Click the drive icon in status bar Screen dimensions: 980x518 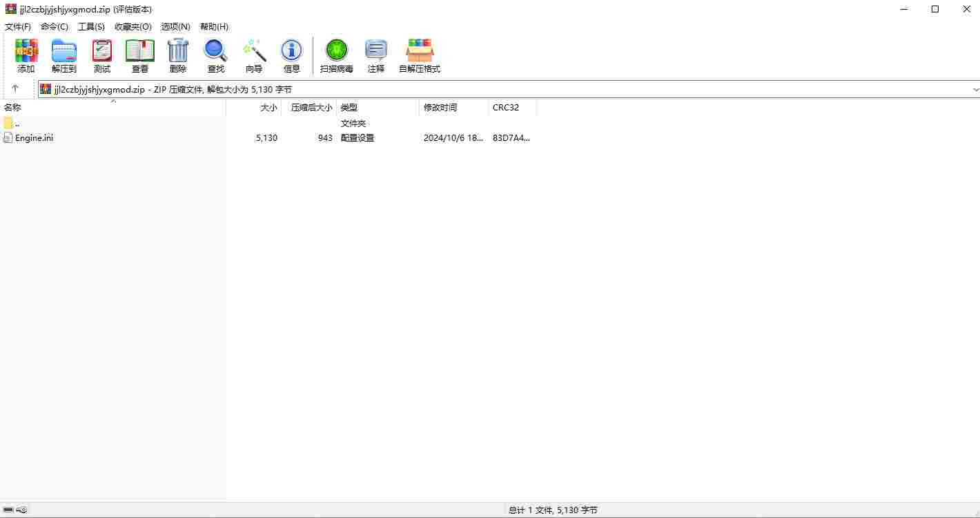[8, 510]
